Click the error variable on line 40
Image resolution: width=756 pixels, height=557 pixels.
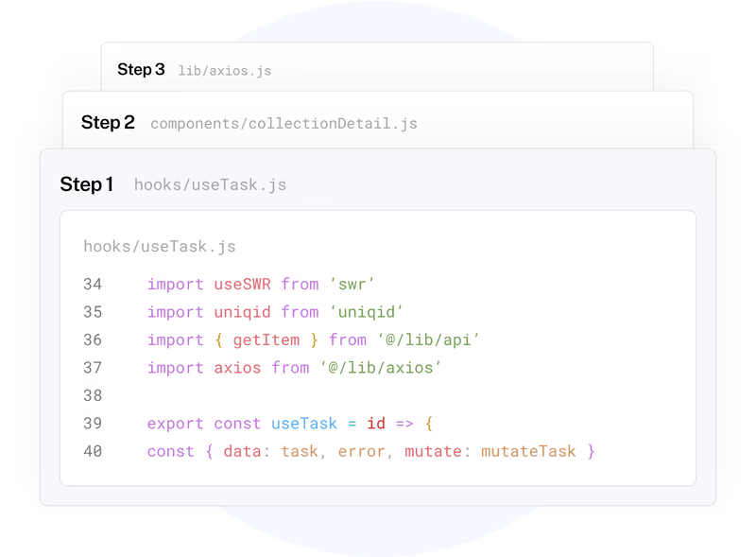tap(362, 451)
